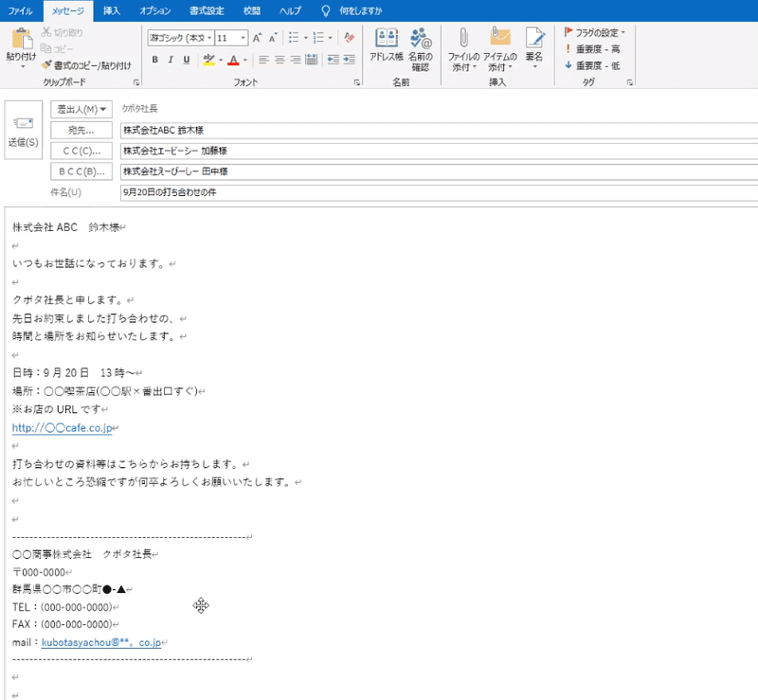Image resolution: width=758 pixels, height=700 pixels.
Task: Expand the Clipboard group dialog launcher
Action: click(x=136, y=82)
